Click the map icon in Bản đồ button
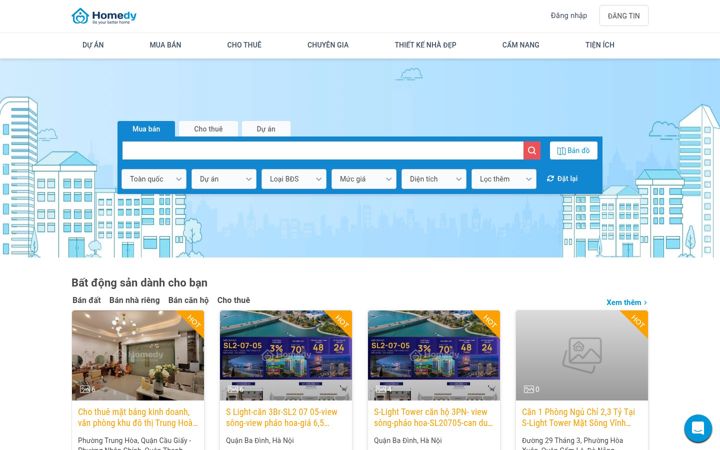 561,151
